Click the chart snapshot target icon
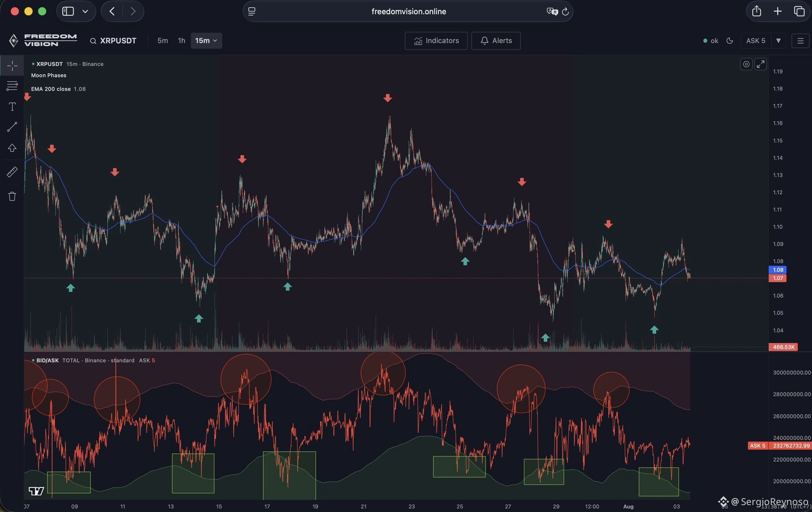This screenshot has height=512, width=812. click(746, 64)
